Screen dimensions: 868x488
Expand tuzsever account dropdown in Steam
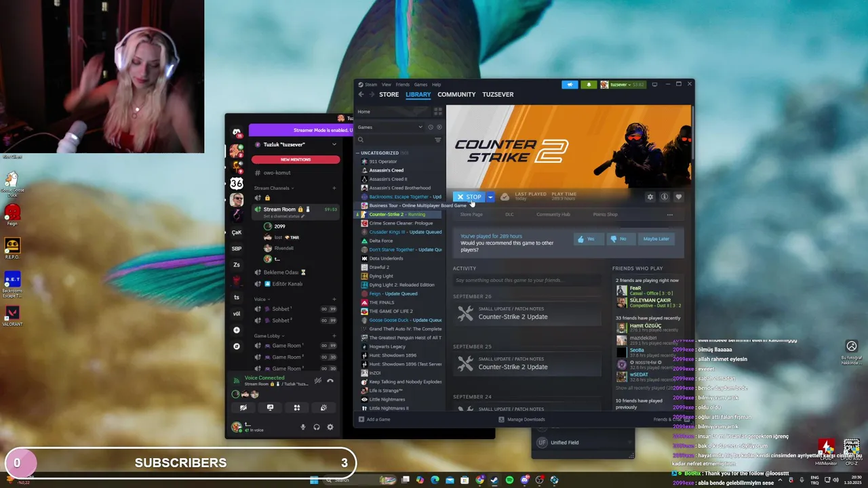pyautogui.click(x=623, y=85)
